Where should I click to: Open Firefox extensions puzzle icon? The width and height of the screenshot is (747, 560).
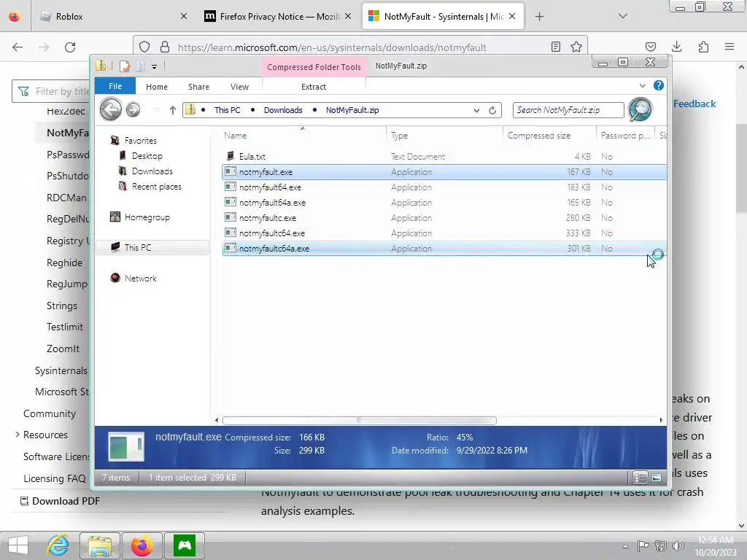tap(703, 47)
